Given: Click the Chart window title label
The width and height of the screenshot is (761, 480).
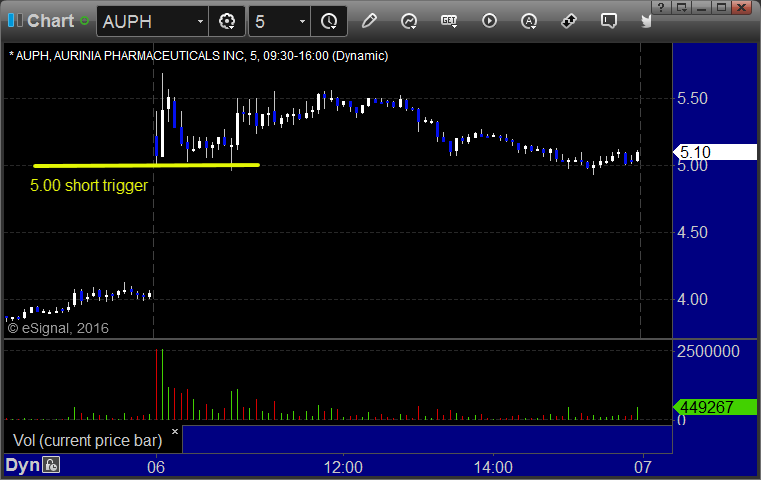Looking at the screenshot, I should (50, 21).
